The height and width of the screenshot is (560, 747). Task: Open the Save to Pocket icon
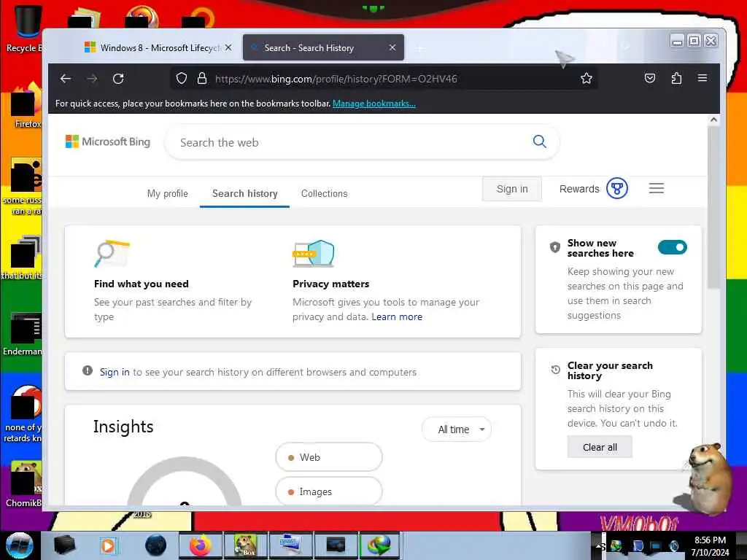click(x=650, y=78)
